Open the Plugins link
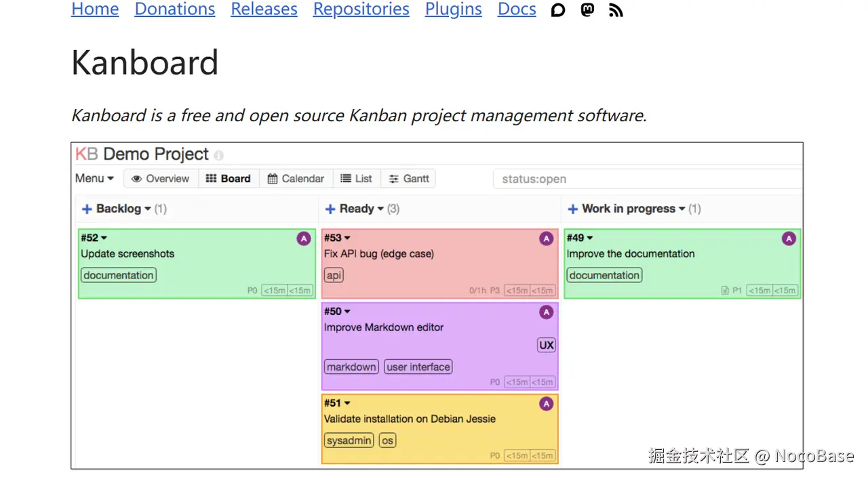The image size is (868, 479). pyautogui.click(x=454, y=9)
